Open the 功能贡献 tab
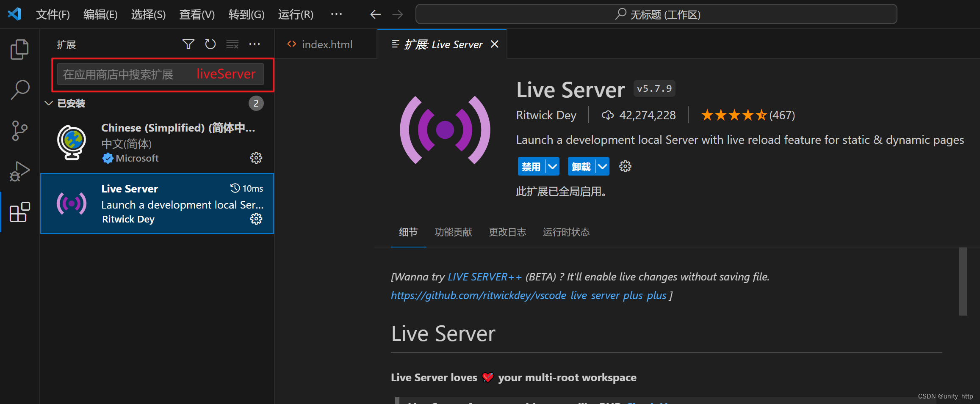Screen dimensions: 980x404 (x=453, y=232)
